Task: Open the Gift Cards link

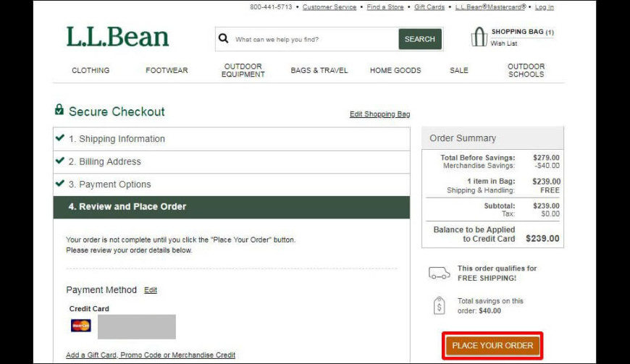Action: point(429,7)
